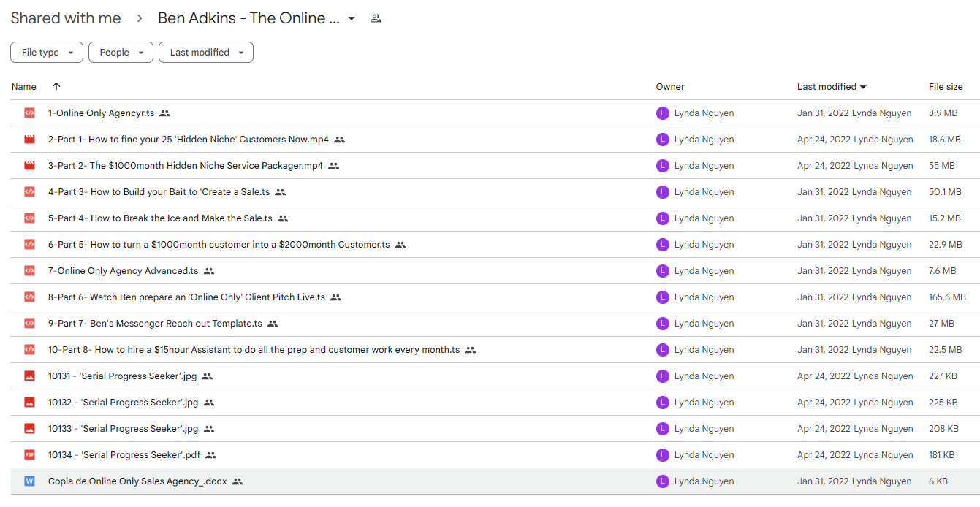Click video icon of 2-Part 1 mp4 file

29,140
